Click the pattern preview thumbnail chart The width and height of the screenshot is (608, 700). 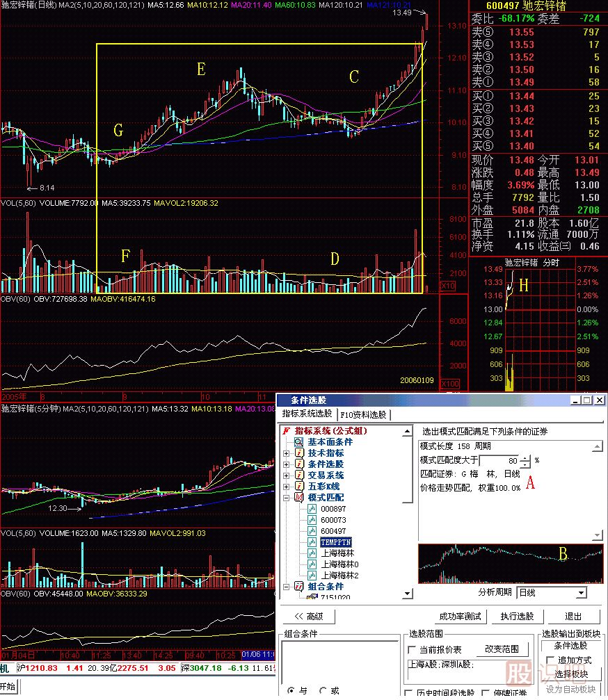coord(510,563)
